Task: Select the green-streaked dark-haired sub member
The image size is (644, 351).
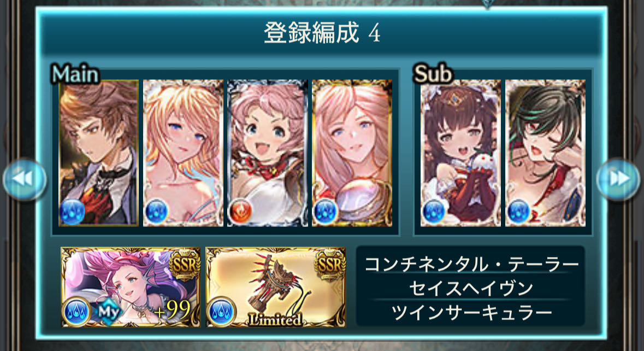Action: (545, 153)
